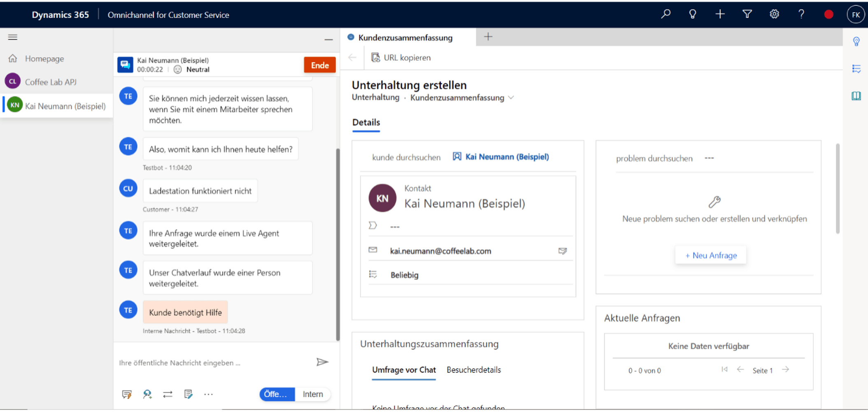This screenshot has width=868, height=412.
Task: Switch message mode to Intern
Action: (313, 394)
